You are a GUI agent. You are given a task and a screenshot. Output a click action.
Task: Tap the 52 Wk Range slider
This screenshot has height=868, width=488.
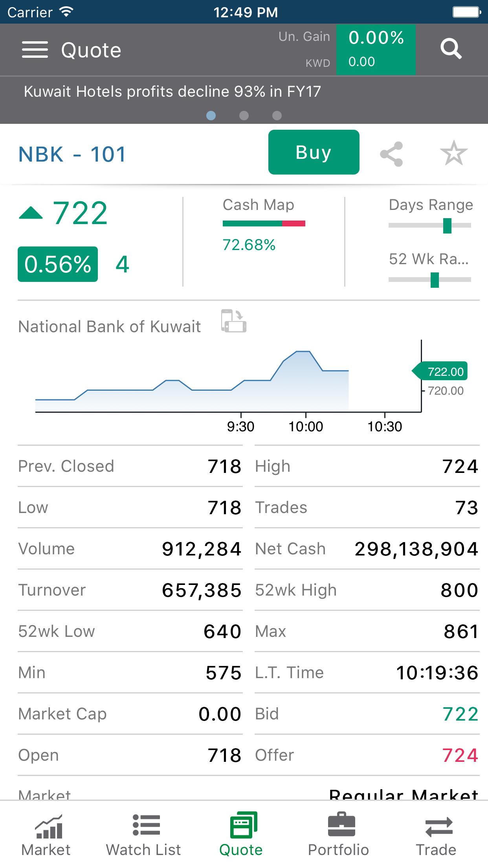point(429,280)
